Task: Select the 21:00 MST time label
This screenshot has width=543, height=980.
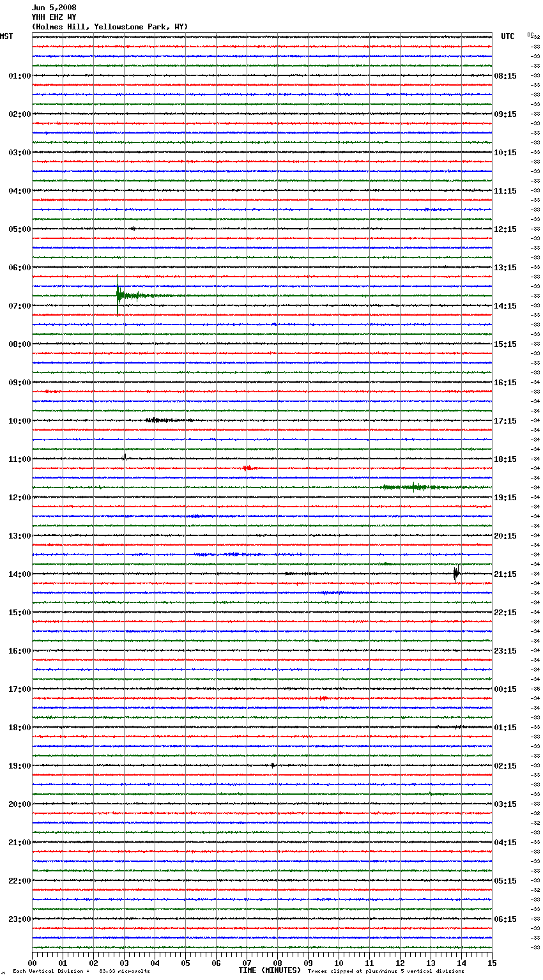Action: (x=20, y=843)
